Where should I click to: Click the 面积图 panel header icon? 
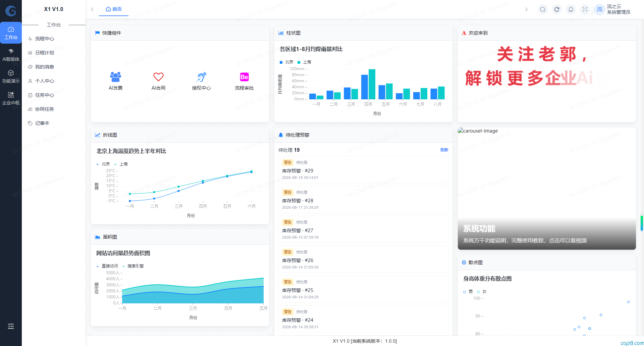(x=98, y=237)
